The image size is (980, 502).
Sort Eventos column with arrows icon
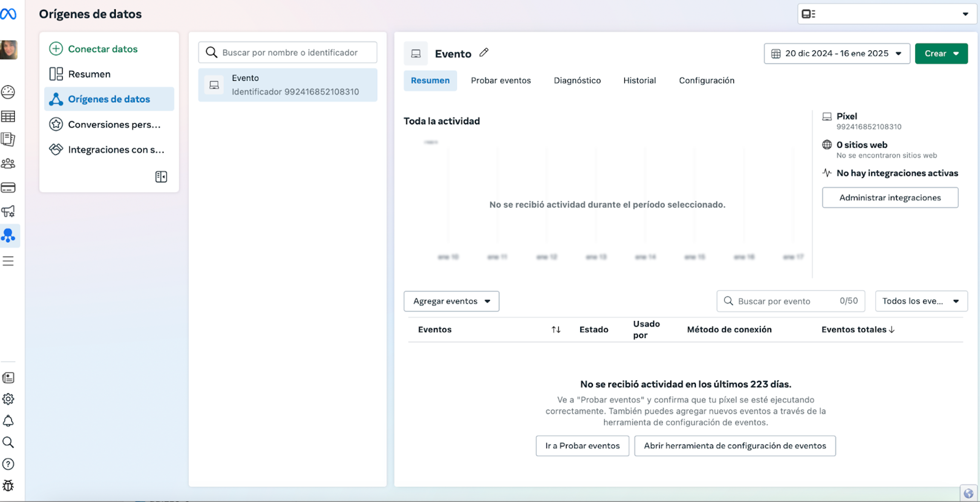(556, 329)
